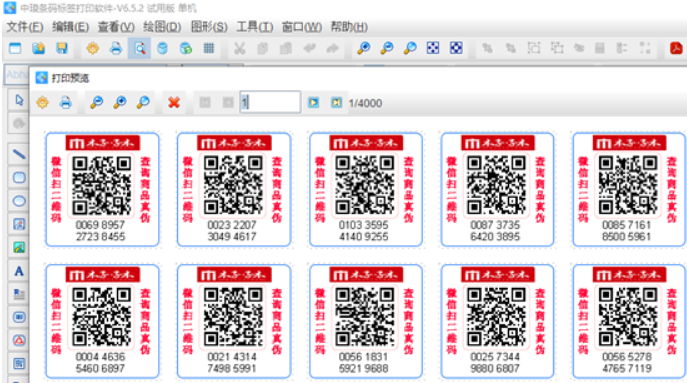Image resolution: width=687 pixels, height=383 pixels.
Task: Close print preview with red X
Action: (174, 103)
